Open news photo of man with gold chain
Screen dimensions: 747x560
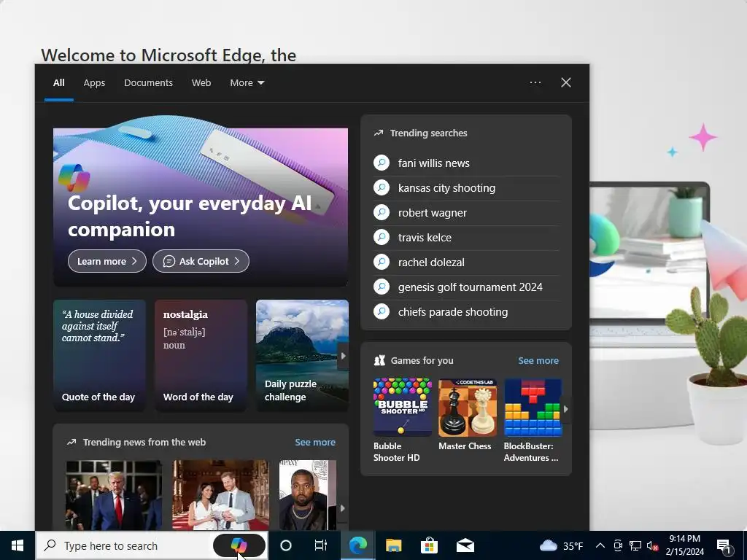[308, 495]
